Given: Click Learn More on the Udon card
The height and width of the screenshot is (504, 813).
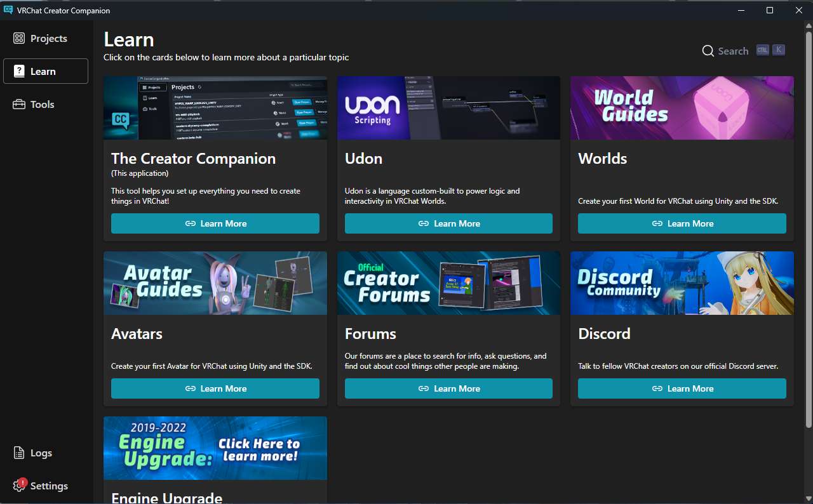Looking at the screenshot, I should pyautogui.click(x=448, y=223).
